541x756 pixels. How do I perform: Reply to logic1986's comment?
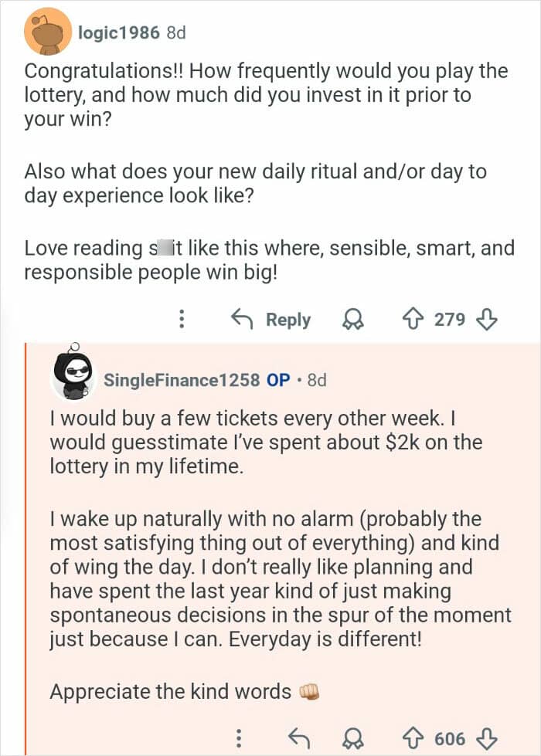(272, 319)
